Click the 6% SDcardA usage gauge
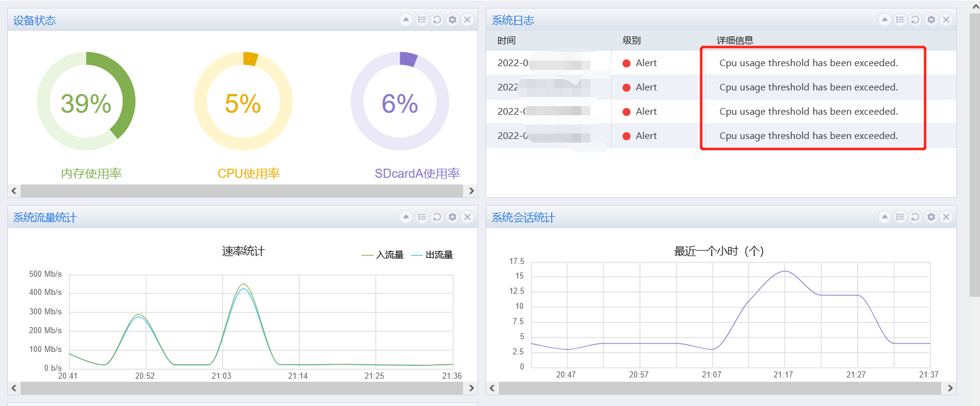The height and width of the screenshot is (406, 980). pyautogui.click(x=400, y=101)
